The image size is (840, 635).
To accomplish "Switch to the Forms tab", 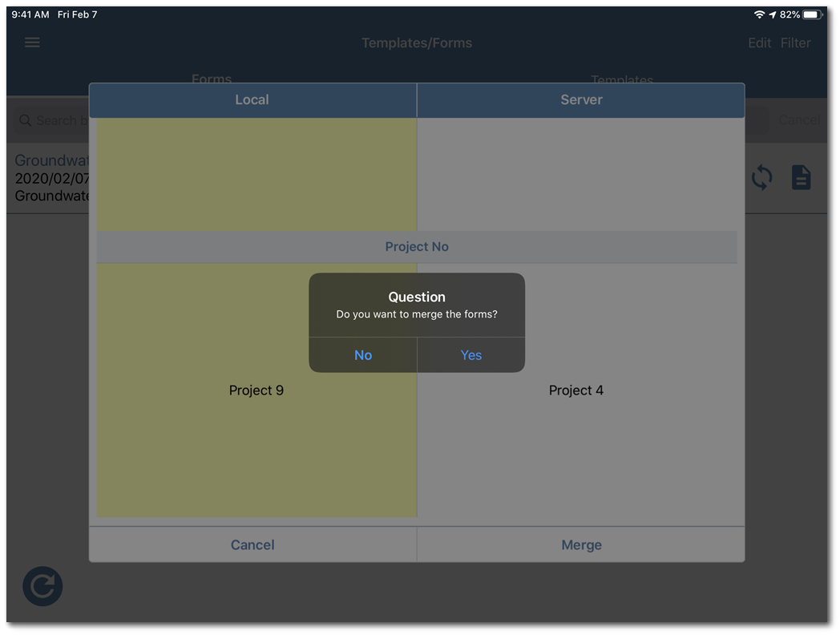I will point(212,79).
